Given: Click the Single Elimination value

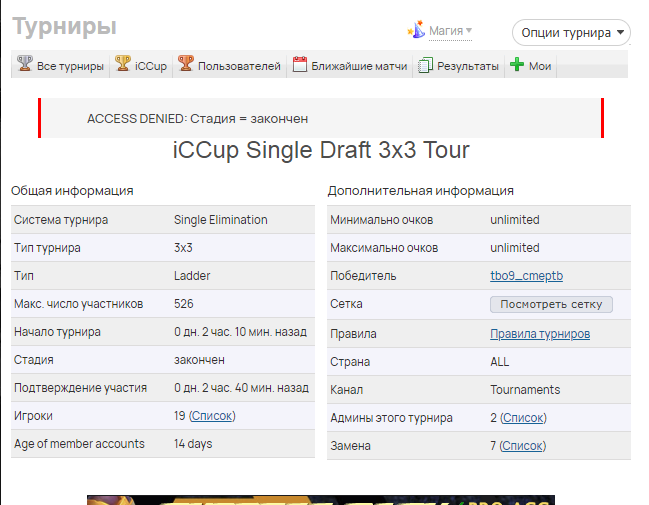Looking at the screenshot, I should tap(221, 220).
